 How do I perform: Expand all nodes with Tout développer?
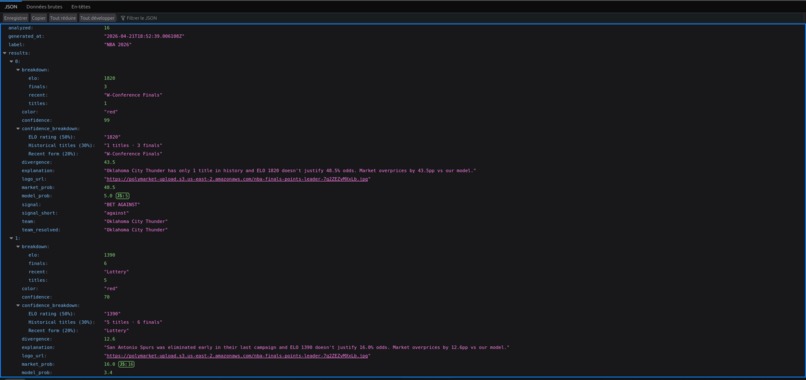(97, 18)
